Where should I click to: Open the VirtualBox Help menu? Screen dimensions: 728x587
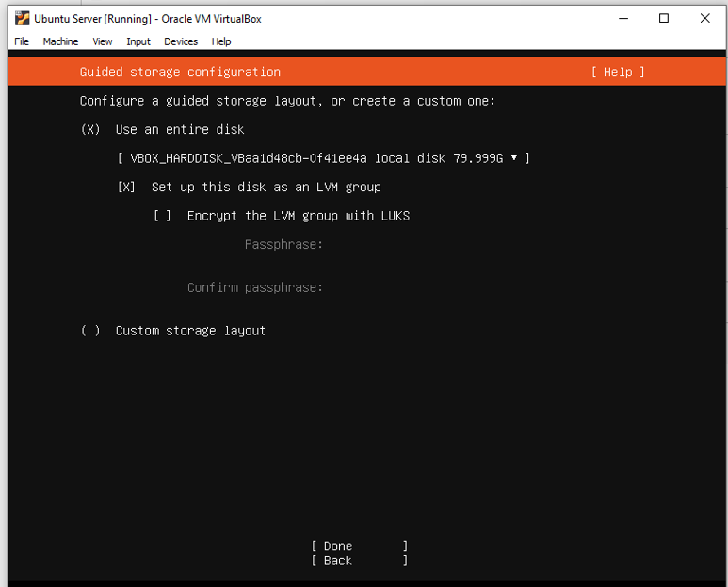tap(221, 41)
